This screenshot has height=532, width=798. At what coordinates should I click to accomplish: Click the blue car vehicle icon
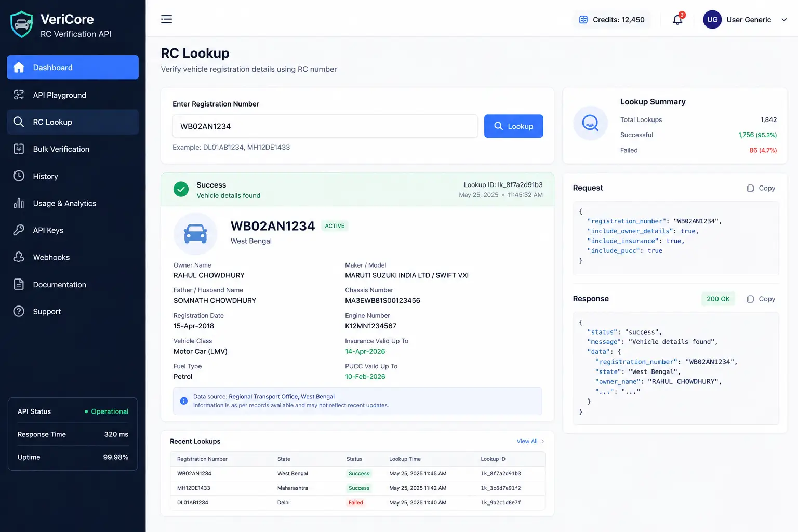(195, 234)
